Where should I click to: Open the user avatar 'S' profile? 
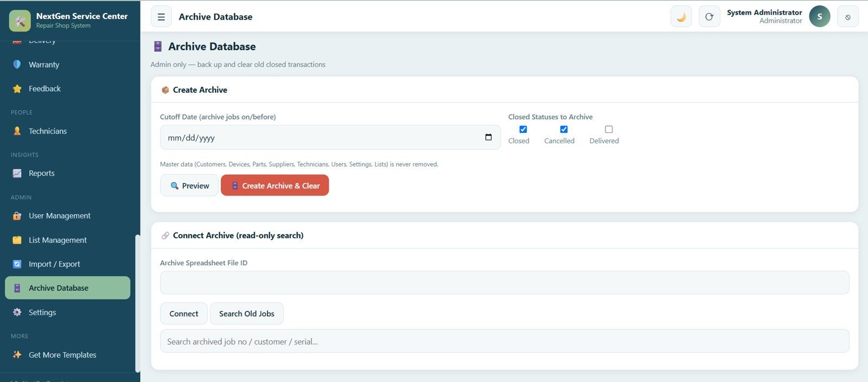[820, 17]
